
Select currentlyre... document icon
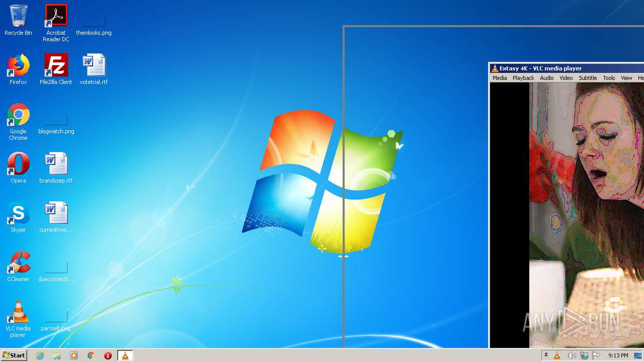[x=56, y=217]
